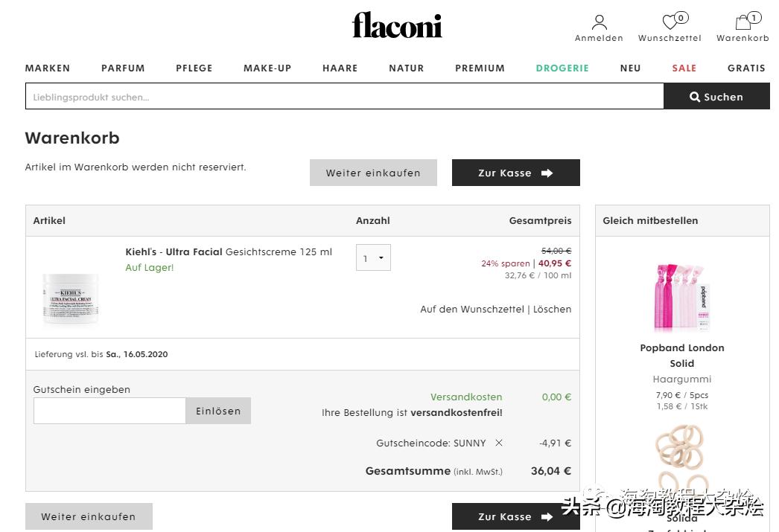This screenshot has height=532, width=779.
Task: Click the Popband London hair ties image
Action: (x=681, y=297)
